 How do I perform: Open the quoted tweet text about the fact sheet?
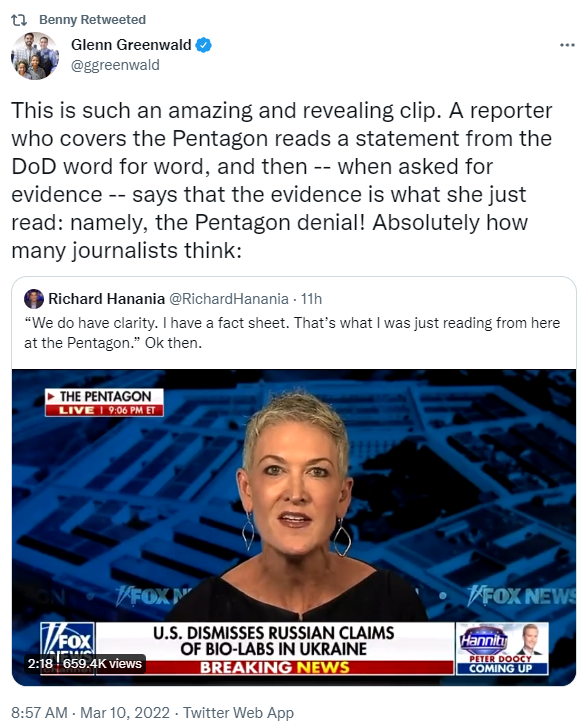pyautogui.click(x=292, y=333)
